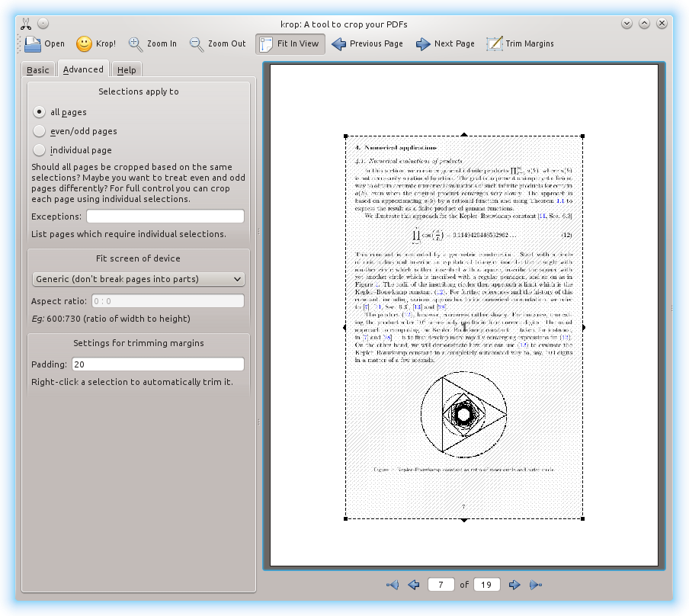
Task: Click the toolbar drag handle grip
Action: click(x=19, y=44)
